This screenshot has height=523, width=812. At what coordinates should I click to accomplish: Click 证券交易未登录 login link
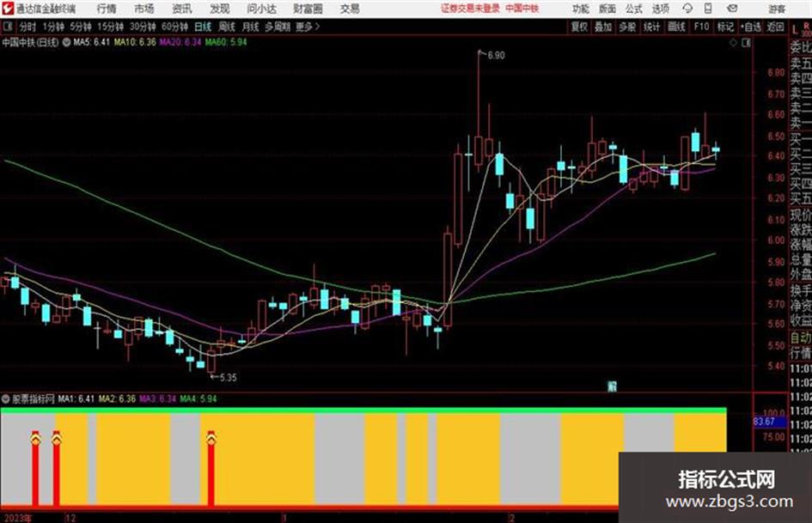pyautogui.click(x=470, y=9)
